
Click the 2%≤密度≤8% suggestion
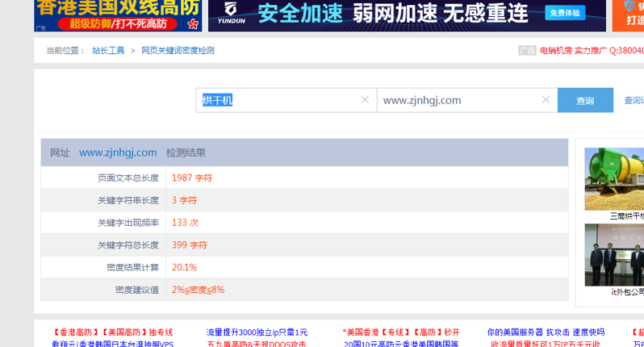pos(198,290)
